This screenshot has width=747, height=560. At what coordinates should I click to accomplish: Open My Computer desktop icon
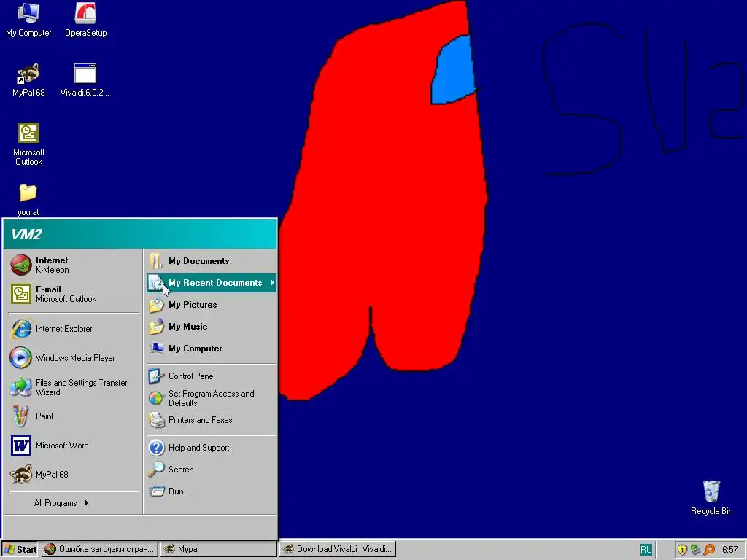point(28,20)
